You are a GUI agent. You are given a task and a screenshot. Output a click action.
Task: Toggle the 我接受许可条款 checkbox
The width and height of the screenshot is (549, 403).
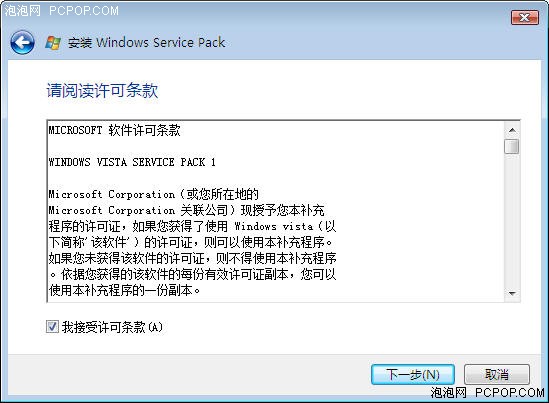52,327
